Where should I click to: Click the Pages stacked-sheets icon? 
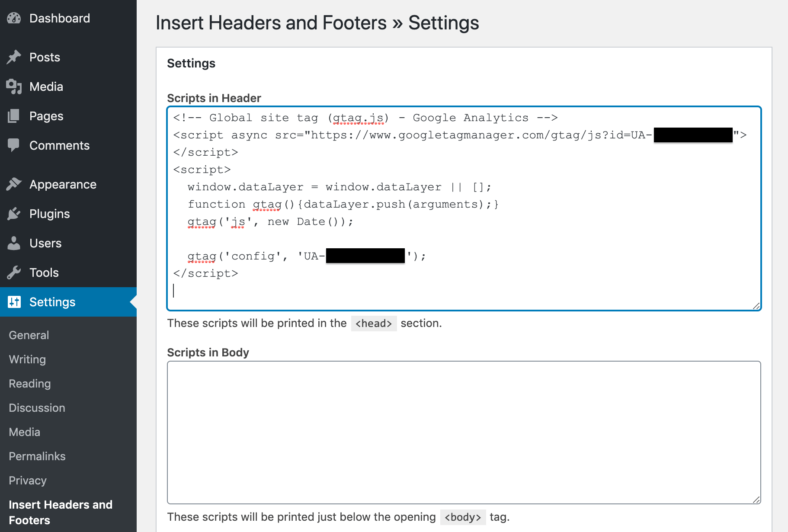(14, 116)
